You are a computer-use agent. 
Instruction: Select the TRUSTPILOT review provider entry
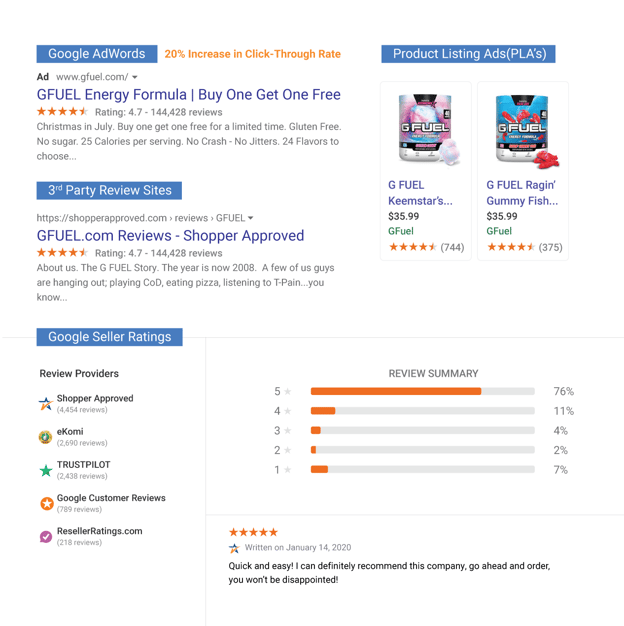point(75,470)
